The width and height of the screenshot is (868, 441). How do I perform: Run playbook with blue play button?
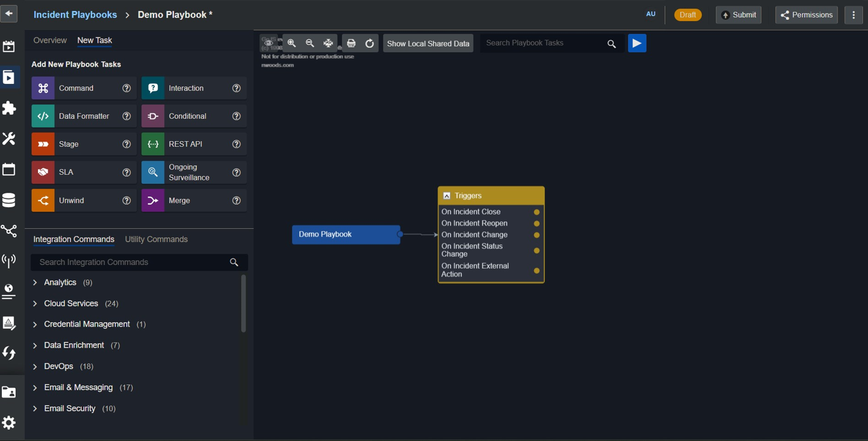pyautogui.click(x=637, y=43)
